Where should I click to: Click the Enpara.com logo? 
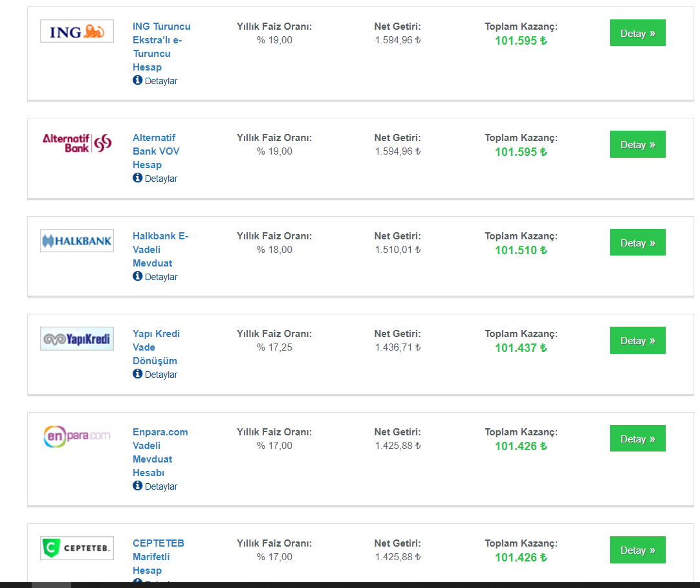tap(77, 437)
